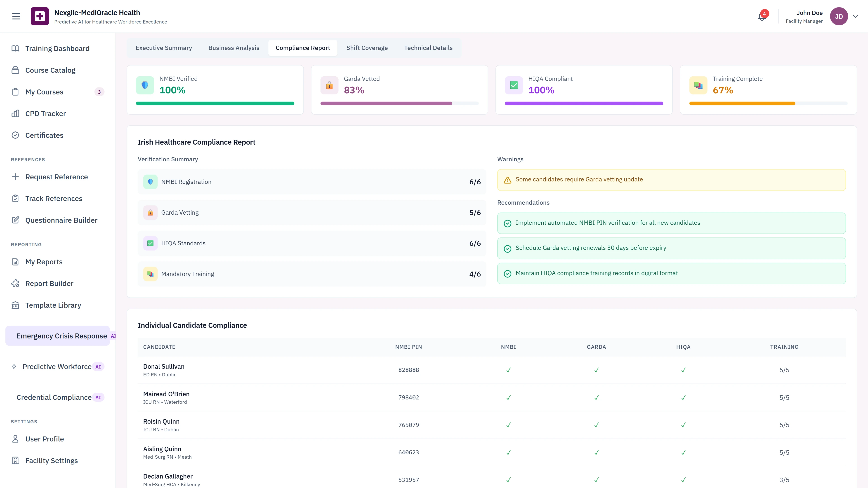Screen dimensions: 868x488
Task: Click the Garda vetting update warning banner
Action: coord(671,180)
